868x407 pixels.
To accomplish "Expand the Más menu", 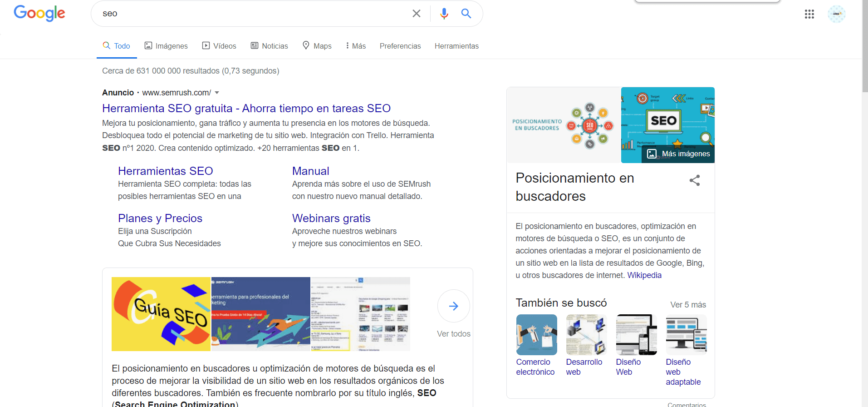I will tap(356, 46).
